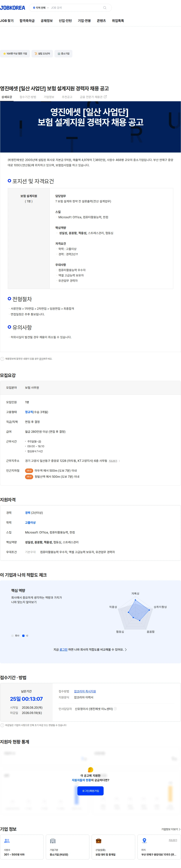Click the 고졸이상 education text
Image resolution: width=181 pixels, height=868 pixels.
30,523
